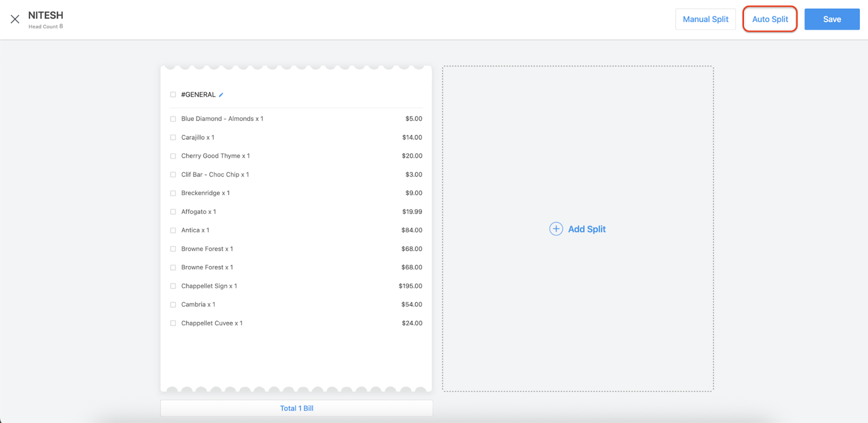Click the X close icon beside NITESH
The image size is (868, 423).
(15, 20)
